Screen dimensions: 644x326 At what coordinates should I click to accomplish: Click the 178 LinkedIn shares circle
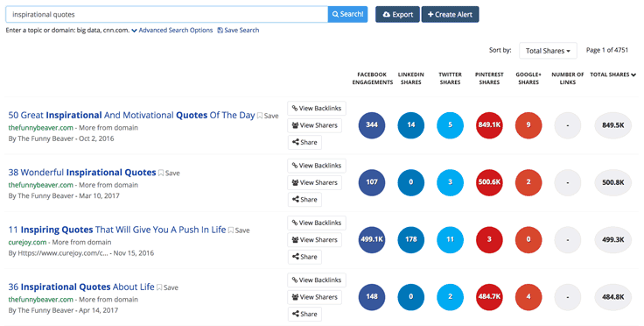[410, 239]
